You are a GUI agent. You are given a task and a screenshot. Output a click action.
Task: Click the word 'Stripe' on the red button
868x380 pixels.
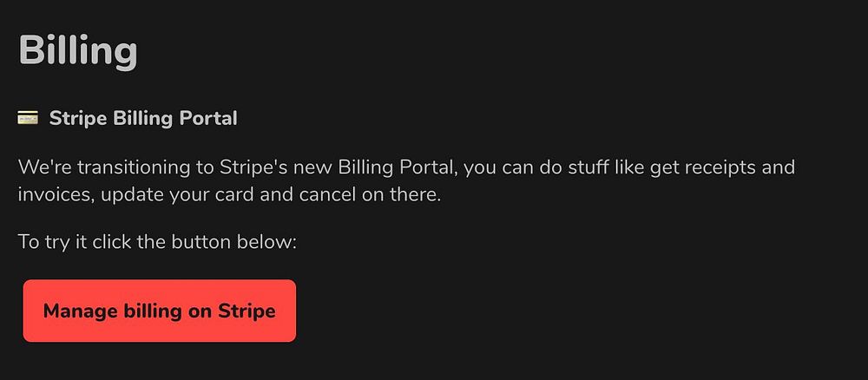[x=247, y=311]
